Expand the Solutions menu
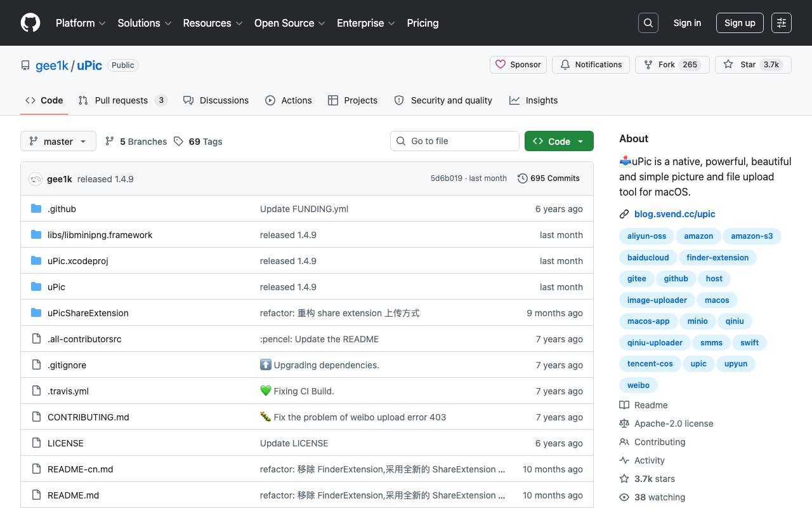Viewport: 812px width, 508px height. [x=145, y=23]
